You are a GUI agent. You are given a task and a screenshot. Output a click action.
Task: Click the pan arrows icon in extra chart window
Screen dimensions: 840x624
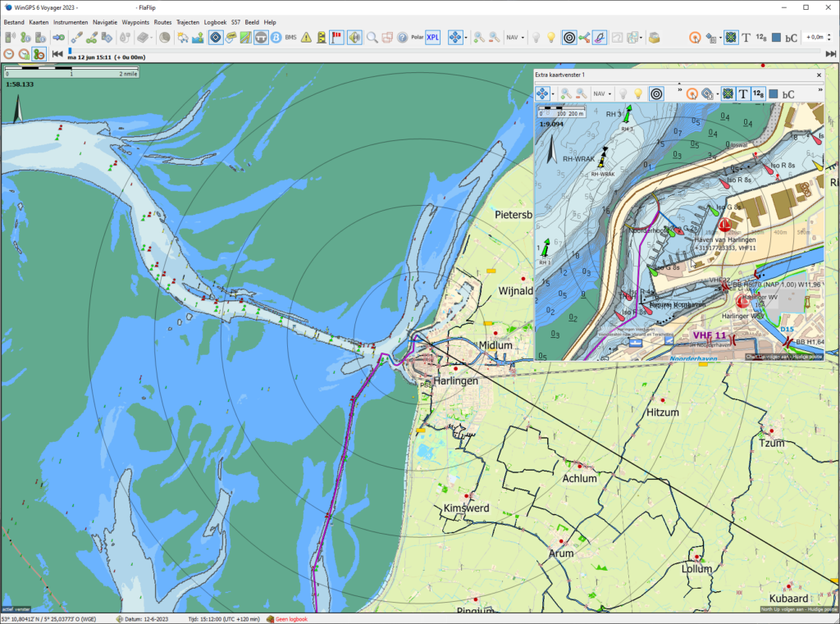click(543, 93)
